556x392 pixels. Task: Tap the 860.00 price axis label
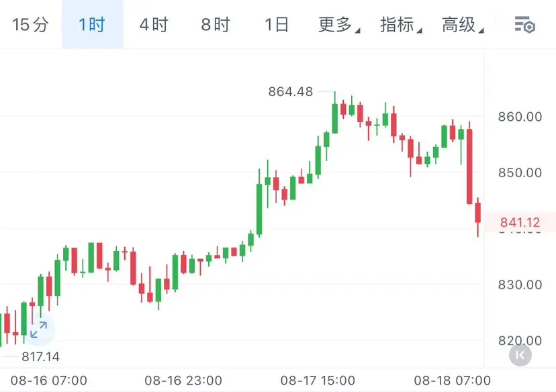pyautogui.click(x=520, y=117)
